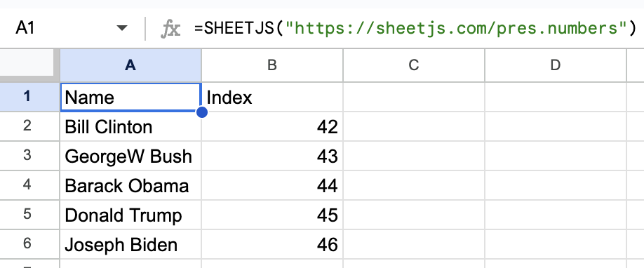Screen dimensions: 644x268
Task: Select the cell containing 44
Action: [272, 186]
